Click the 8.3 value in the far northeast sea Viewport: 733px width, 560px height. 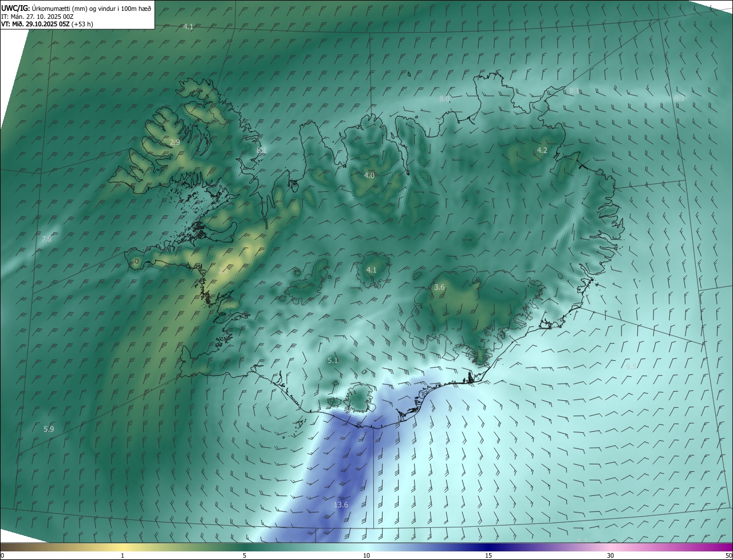point(679,98)
